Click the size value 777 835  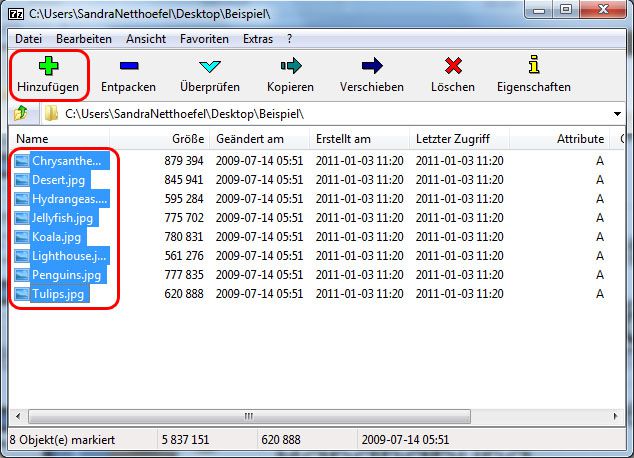[x=184, y=275]
